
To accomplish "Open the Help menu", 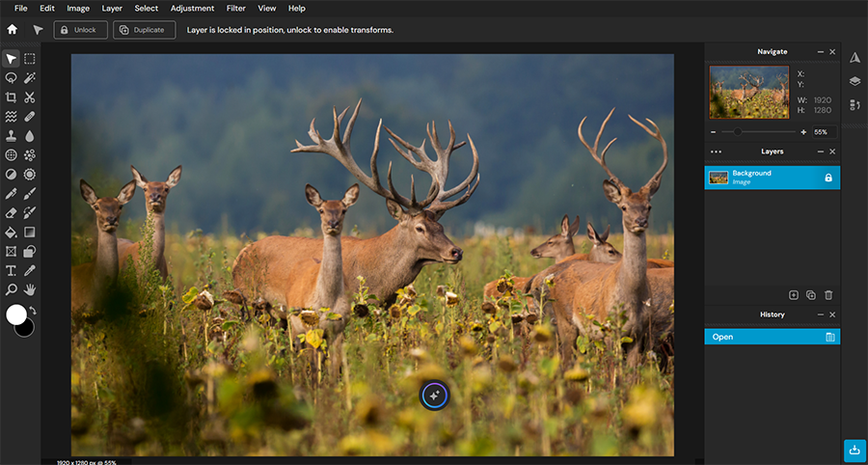I will click(297, 9).
